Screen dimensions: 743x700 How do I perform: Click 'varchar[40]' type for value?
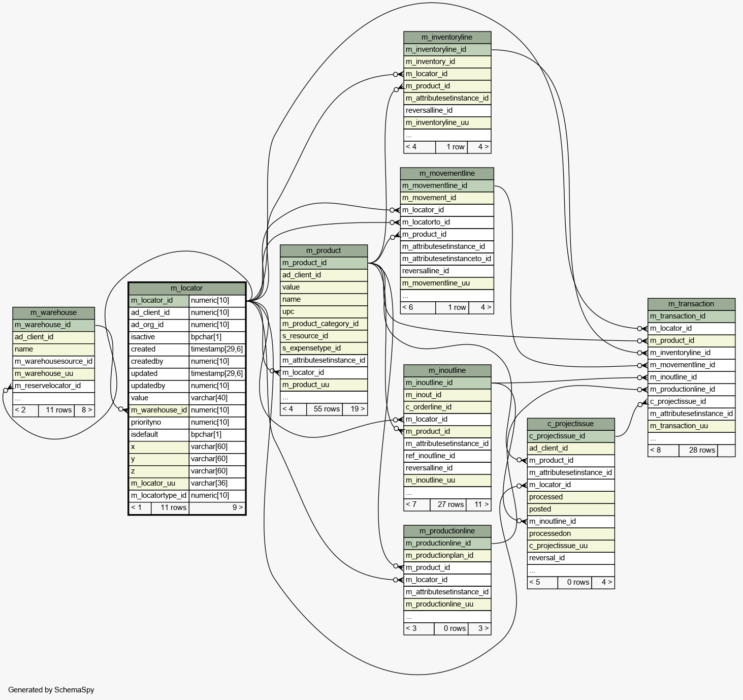tap(217, 398)
